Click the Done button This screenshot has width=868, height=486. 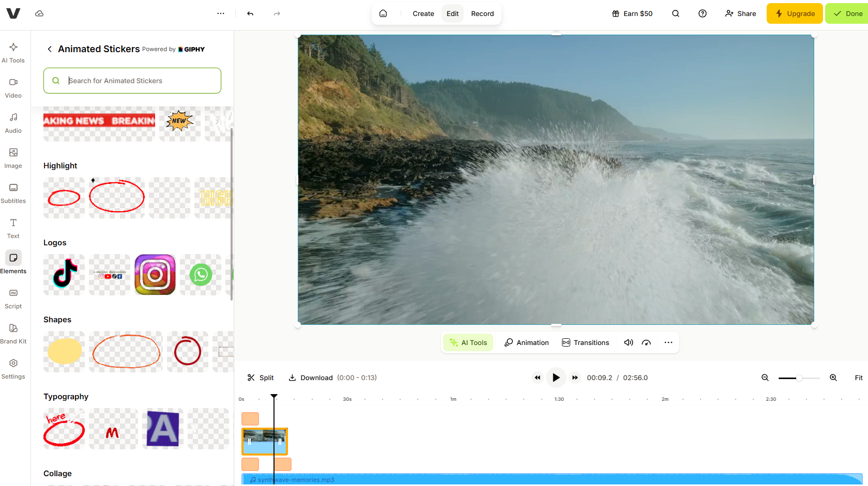click(x=848, y=13)
